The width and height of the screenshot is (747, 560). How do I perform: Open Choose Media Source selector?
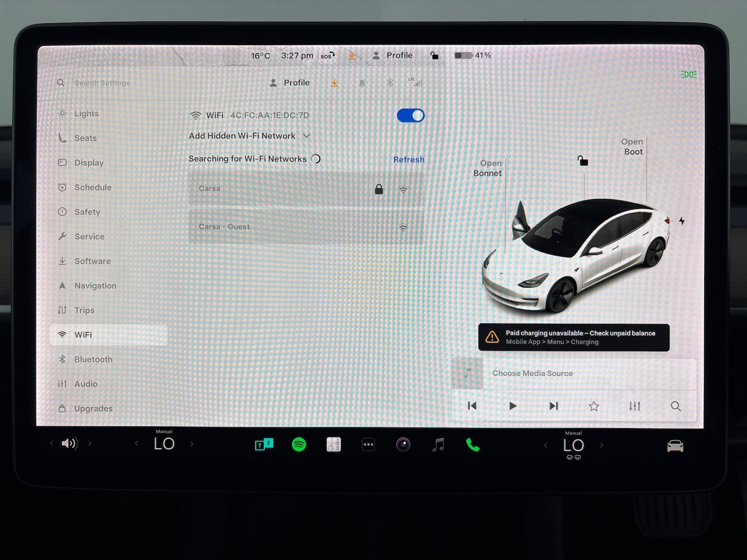tap(532, 373)
